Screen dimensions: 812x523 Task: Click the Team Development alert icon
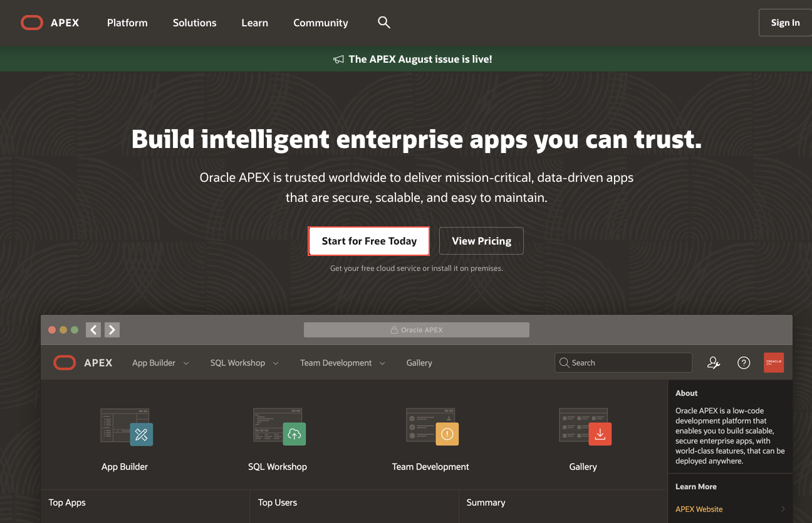point(447,433)
